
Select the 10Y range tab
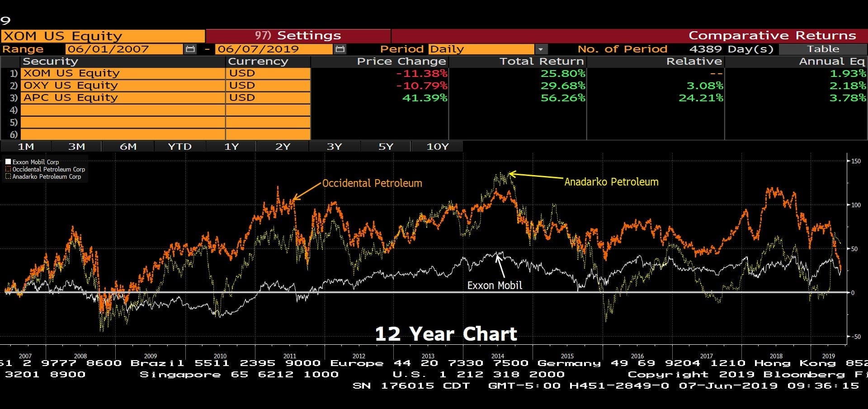[437, 147]
